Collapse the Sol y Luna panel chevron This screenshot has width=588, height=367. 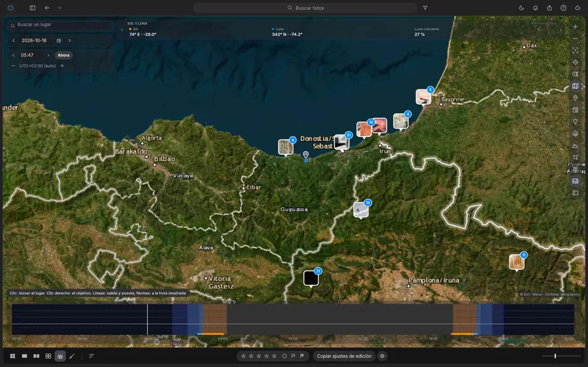pos(122,29)
